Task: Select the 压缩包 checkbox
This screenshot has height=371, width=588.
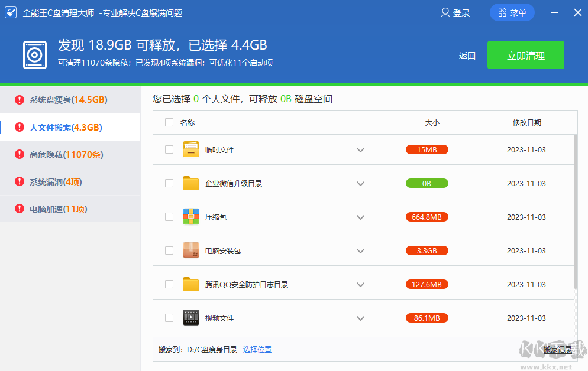Action: pos(169,217)
